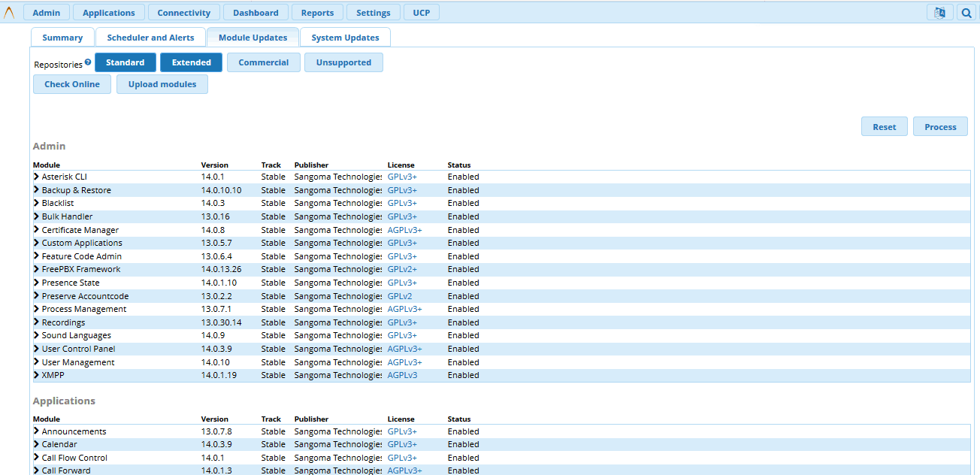Open the language selector icon

(x=939, y=13)
